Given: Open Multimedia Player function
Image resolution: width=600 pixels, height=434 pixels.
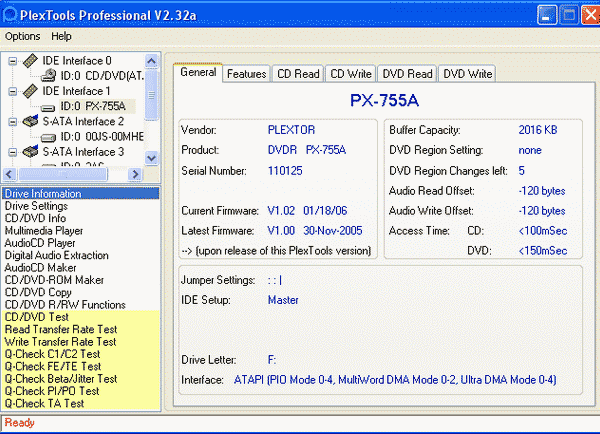Looking at the screenshot, I should (x=81, y=231).
